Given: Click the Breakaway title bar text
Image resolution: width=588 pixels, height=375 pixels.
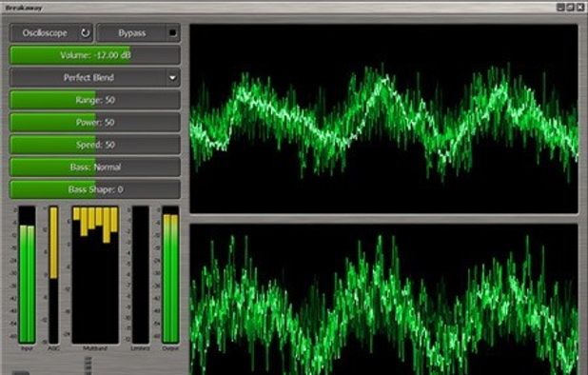Looking at the screenshot, I should (24, 8).
